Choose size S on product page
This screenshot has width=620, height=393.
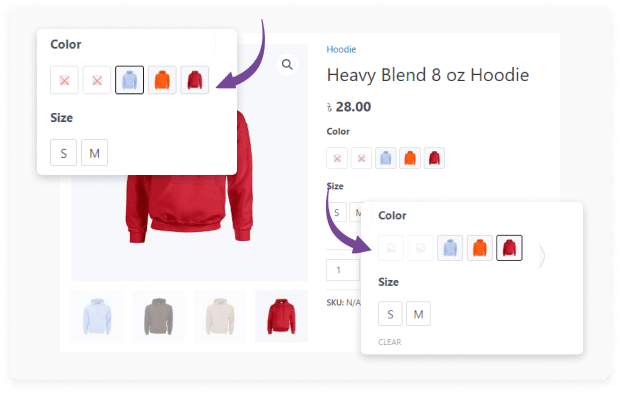coord(336,212)
